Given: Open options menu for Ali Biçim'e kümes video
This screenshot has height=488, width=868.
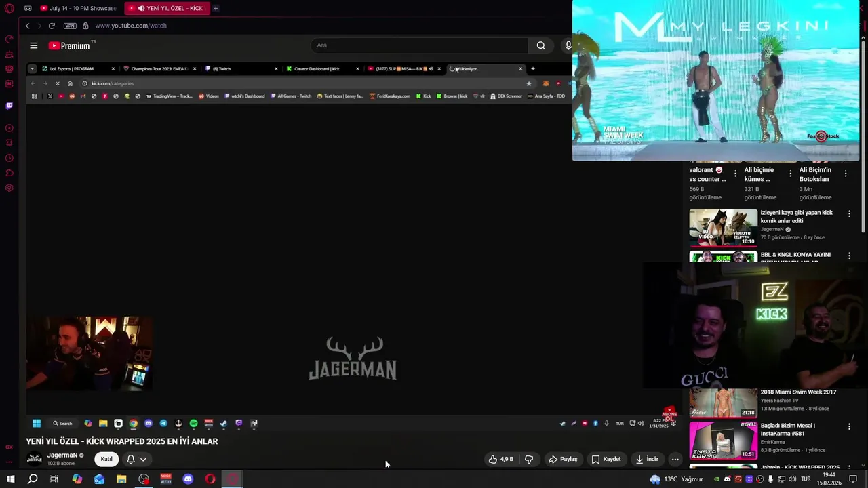Looking at the screenshot, I should click(790, 174).
